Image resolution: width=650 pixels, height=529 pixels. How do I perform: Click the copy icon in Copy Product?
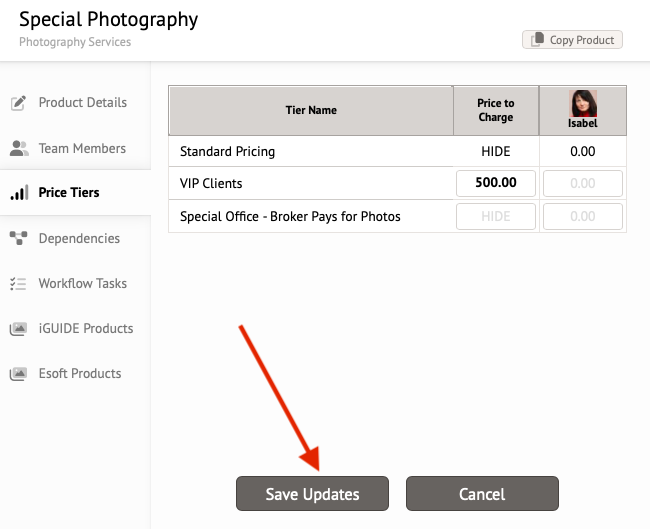pos(538,40)
